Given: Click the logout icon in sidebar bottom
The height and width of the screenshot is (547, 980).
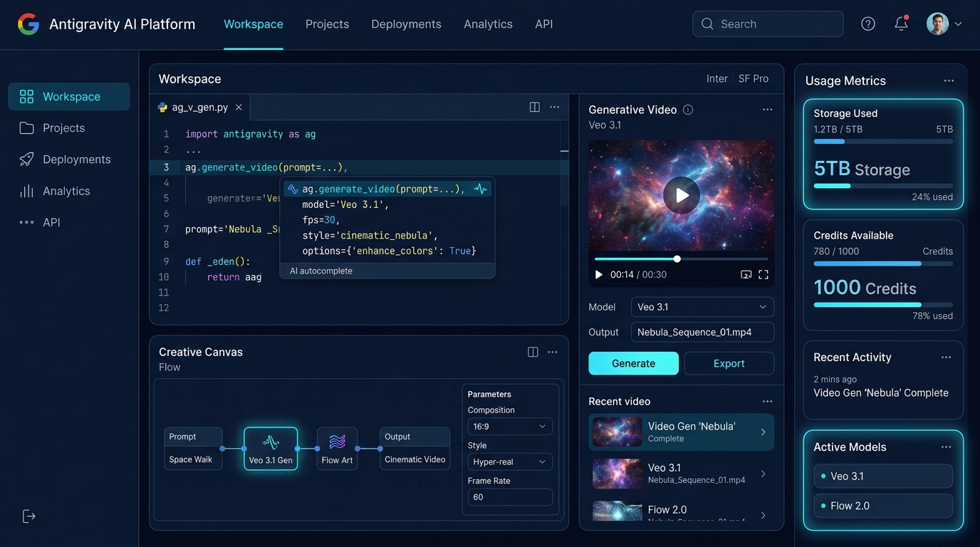Looking at the screenshot, I should pyautogui.click(x=29, y=516).
